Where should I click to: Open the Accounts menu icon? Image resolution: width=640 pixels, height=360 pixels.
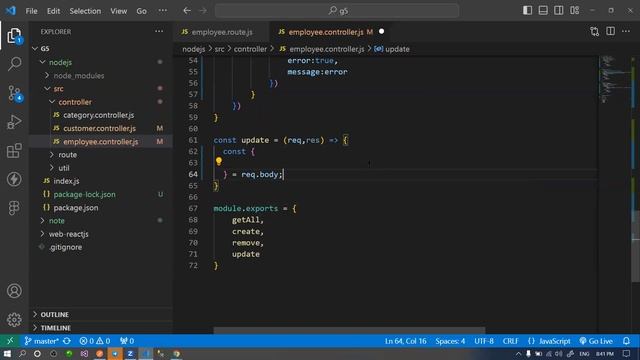pyautogui.click(x=14, y=291)
